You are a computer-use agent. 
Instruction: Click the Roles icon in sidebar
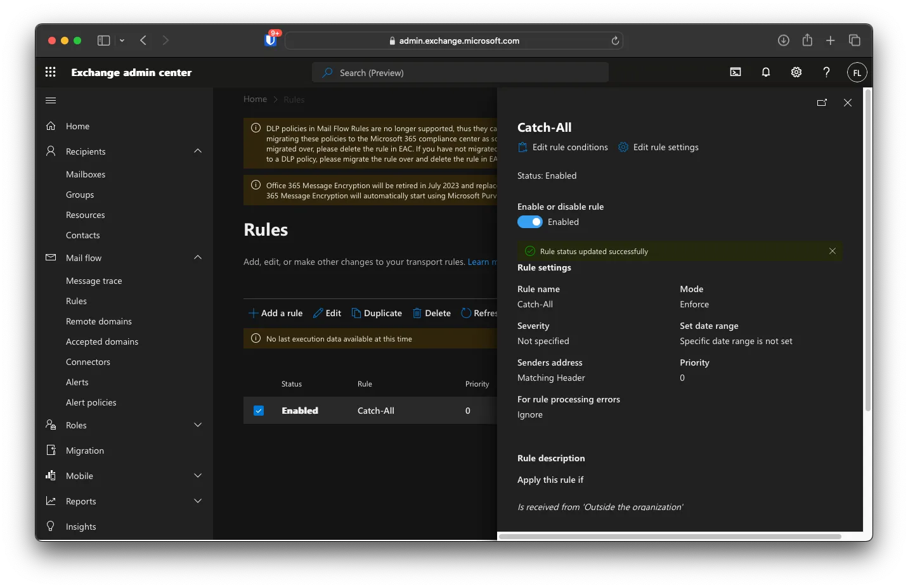pyautogui.click(x=51, y=425)
